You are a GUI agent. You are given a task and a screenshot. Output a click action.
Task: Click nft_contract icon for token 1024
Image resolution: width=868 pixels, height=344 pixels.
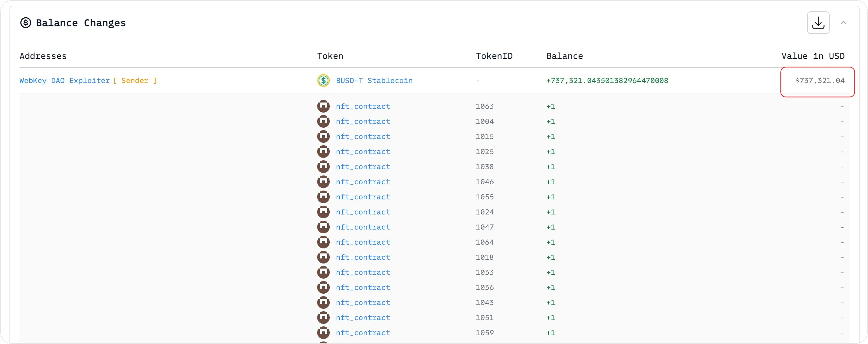click(323, 212)
